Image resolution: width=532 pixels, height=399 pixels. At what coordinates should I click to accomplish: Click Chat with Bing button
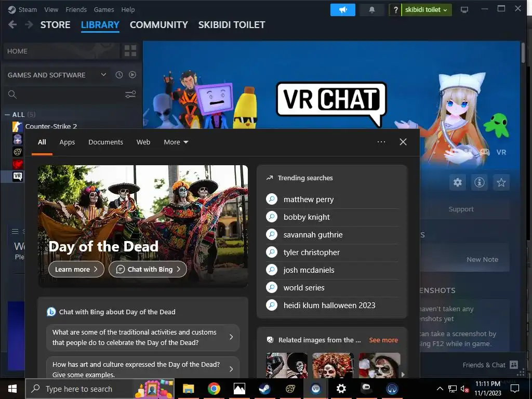coord(148,270)
